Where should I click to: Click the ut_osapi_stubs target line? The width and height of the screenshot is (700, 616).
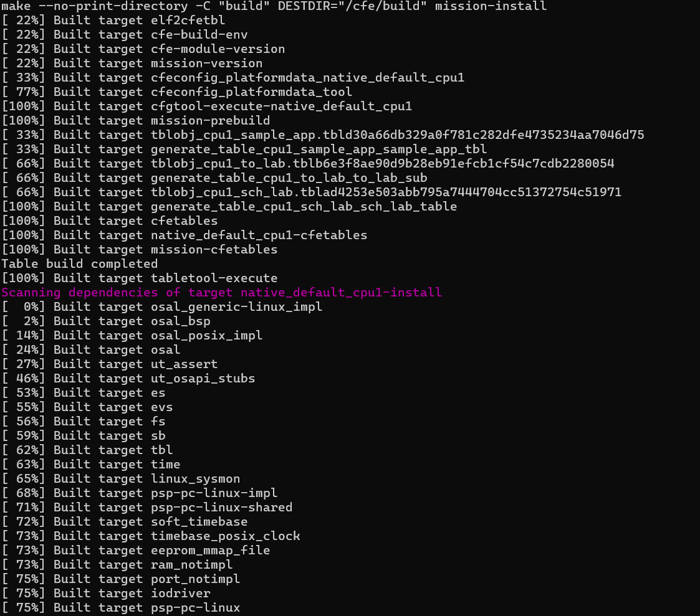(x=128, y=378)
